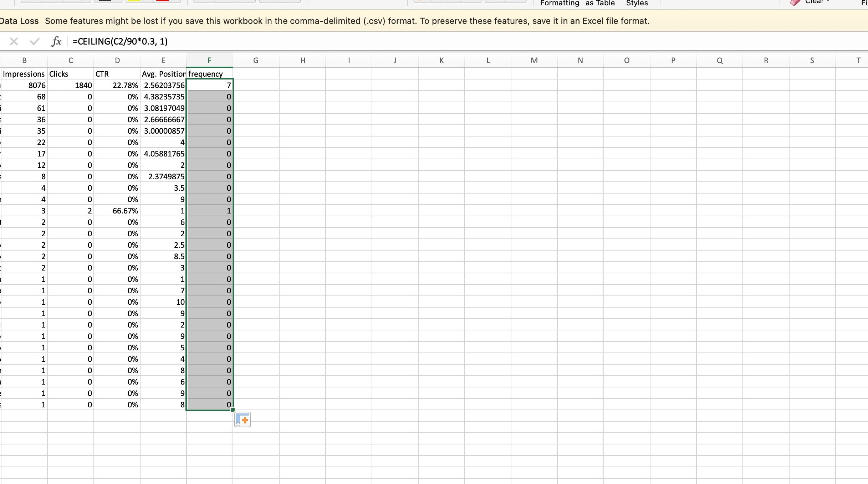Select column J header
Image resolution: width=868 pixels, height=484 pixels.
(395, 61)
